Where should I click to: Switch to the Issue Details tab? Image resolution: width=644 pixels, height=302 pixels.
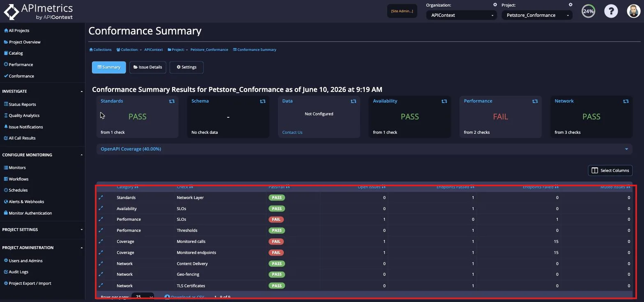[148, 67]
